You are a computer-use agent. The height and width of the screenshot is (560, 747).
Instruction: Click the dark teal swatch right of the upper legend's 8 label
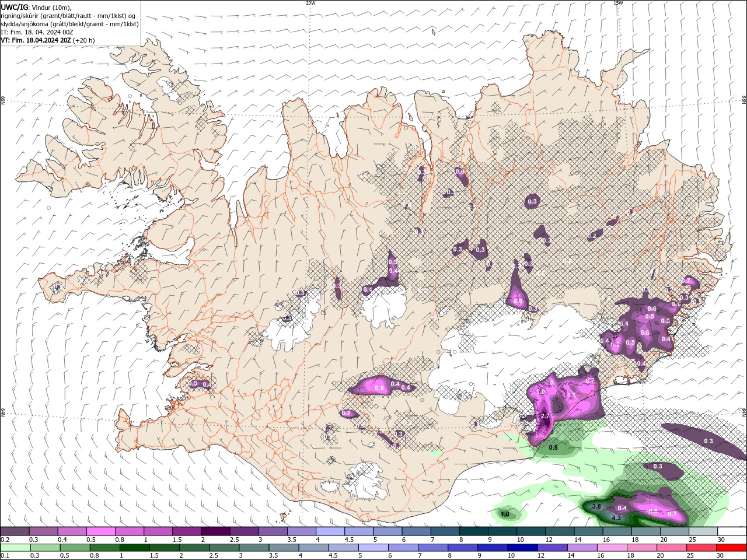[473, 531]
